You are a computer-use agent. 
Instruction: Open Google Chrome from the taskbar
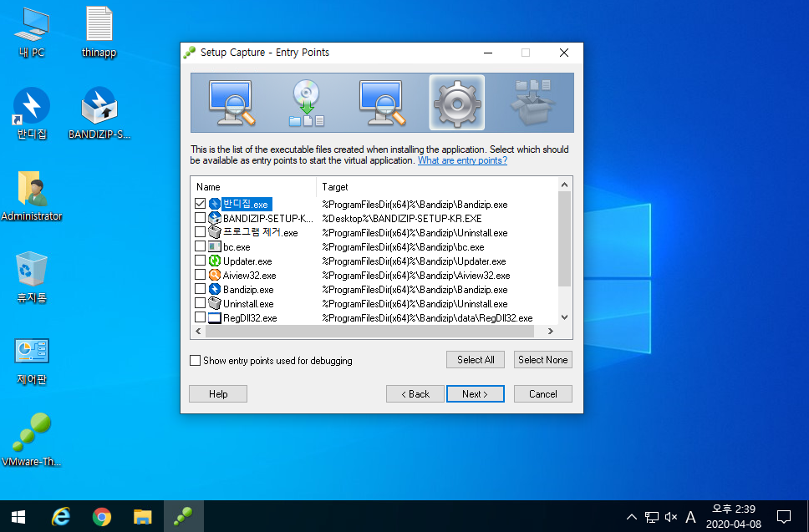tap(102, 516)
